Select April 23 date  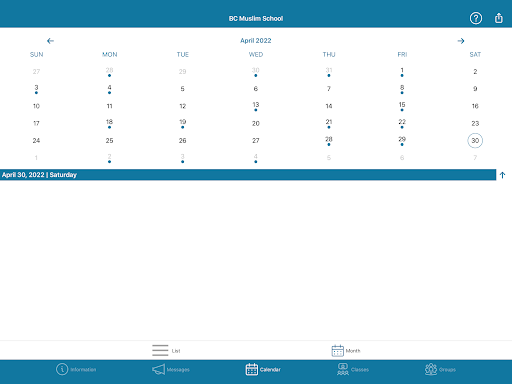475,123
